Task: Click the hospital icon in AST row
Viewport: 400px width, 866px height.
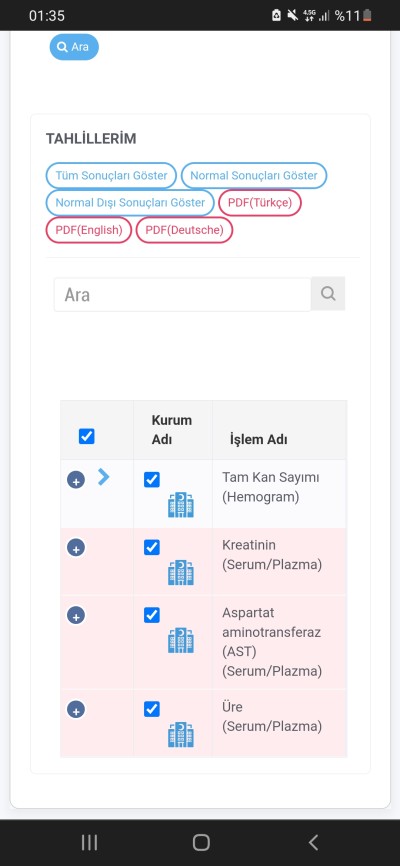Action: (x=181, y=640)
